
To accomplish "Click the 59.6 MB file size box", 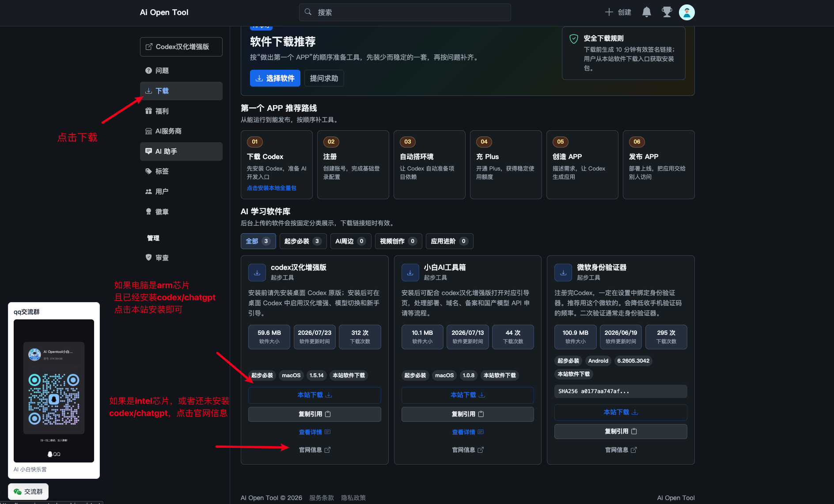I will (x=269, y=337).
